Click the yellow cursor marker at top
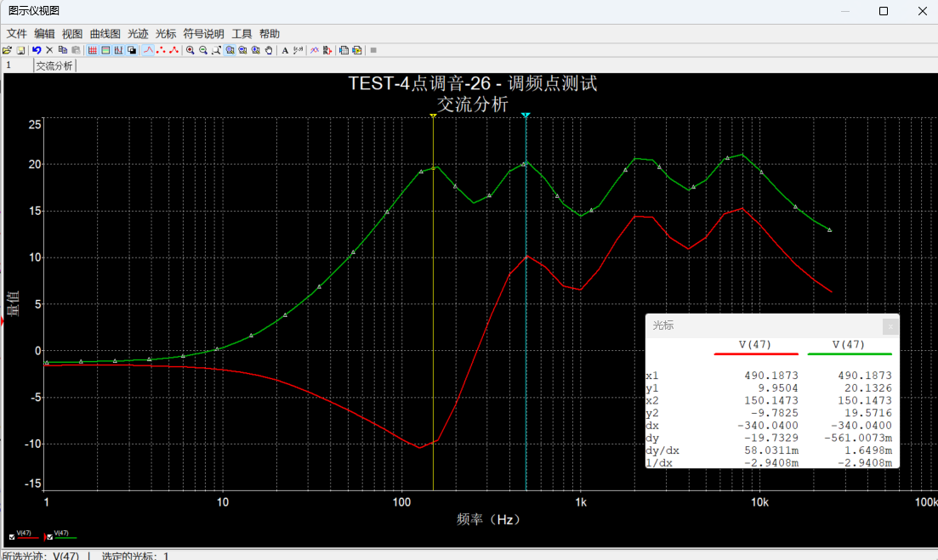The image size is (938, 560). pyautogui.click(x=433, y=116)
